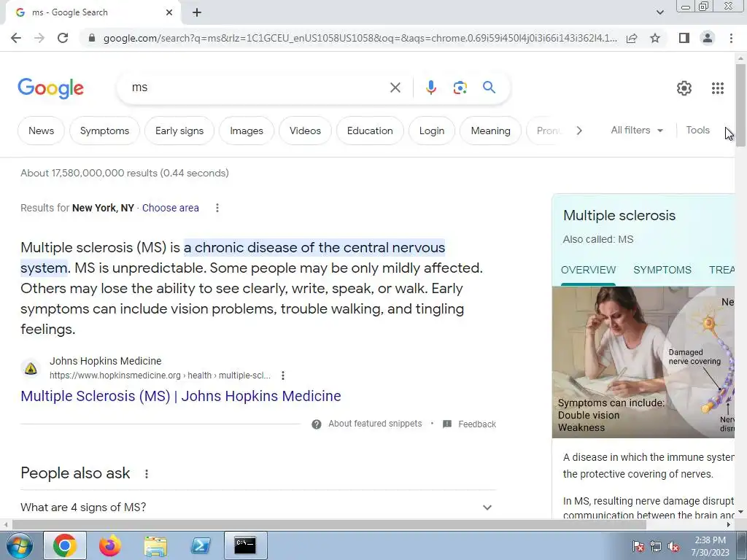747x560 pixels.
Task: Switch to knowledge panel OVERVIEW tab
Action: click(589, 270)
